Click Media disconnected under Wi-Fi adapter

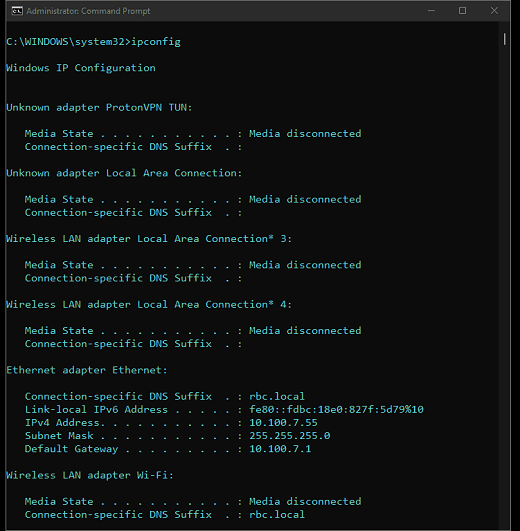(x=305, y=501)
